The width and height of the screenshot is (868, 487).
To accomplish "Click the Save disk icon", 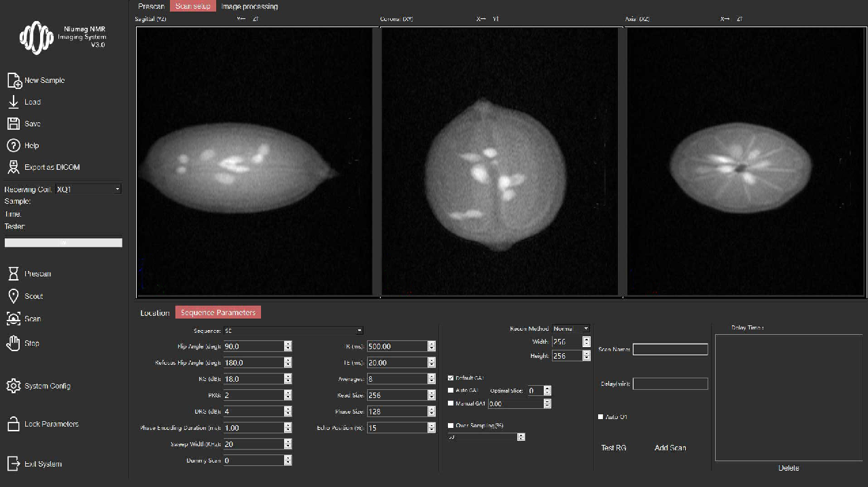I will [14, 124].
